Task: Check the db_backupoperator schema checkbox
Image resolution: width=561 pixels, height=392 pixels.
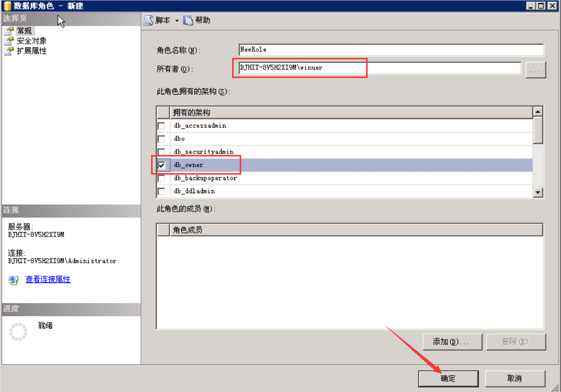Action: [162, 178]
